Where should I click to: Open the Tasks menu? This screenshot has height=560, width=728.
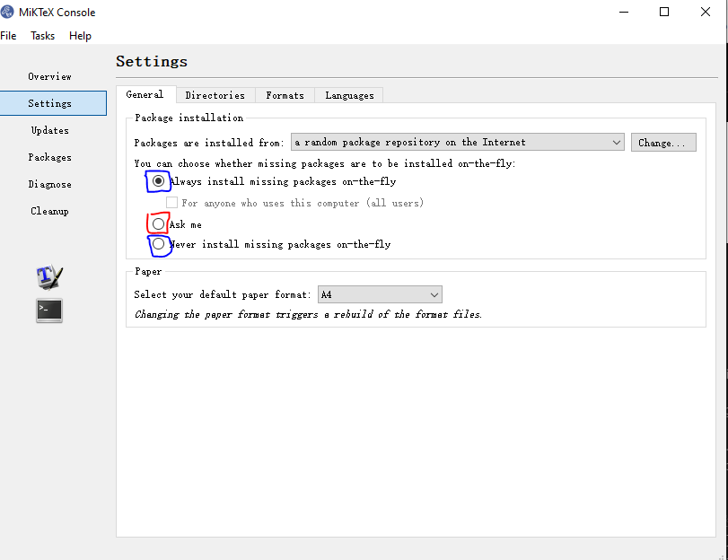43,36
